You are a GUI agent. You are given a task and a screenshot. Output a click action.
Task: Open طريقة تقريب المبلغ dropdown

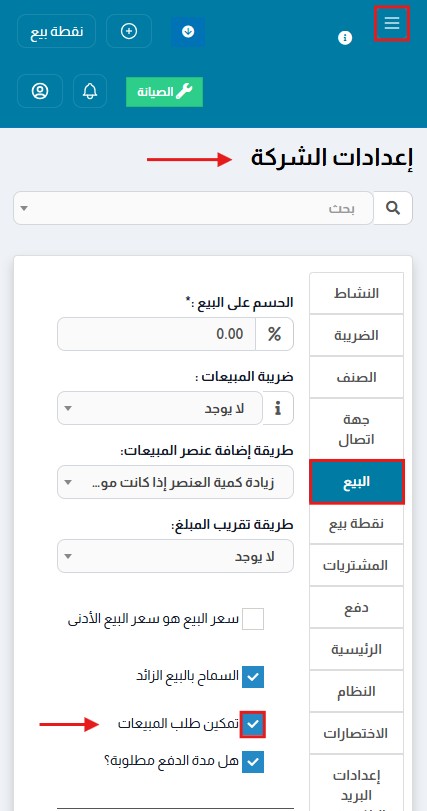point(175,556)
